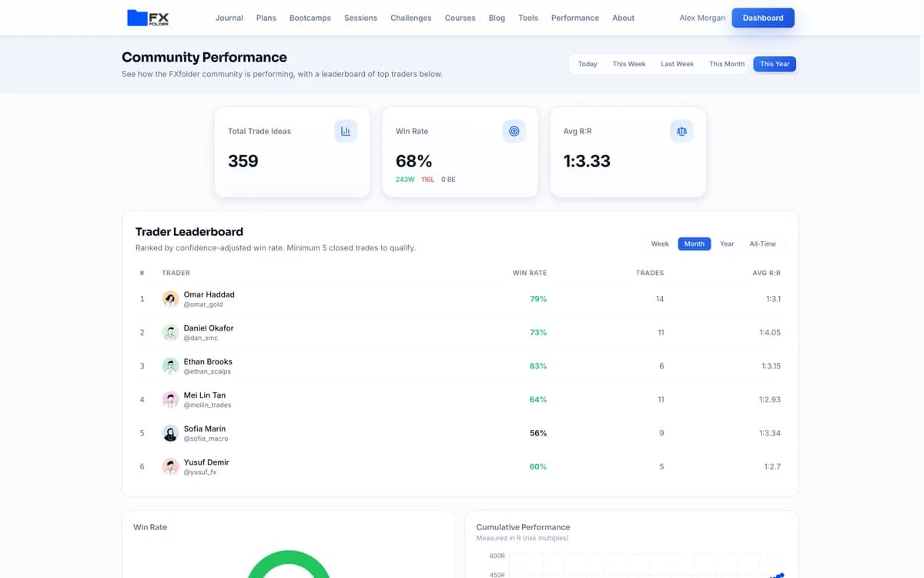Click the @yusuf_fx handle

pos(200,472)
